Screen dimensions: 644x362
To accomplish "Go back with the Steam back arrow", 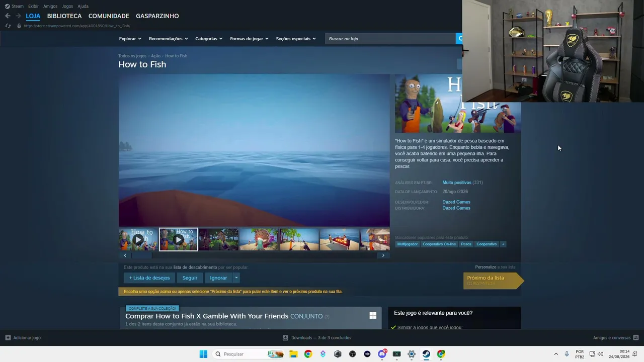I will [x=8, y=16].
